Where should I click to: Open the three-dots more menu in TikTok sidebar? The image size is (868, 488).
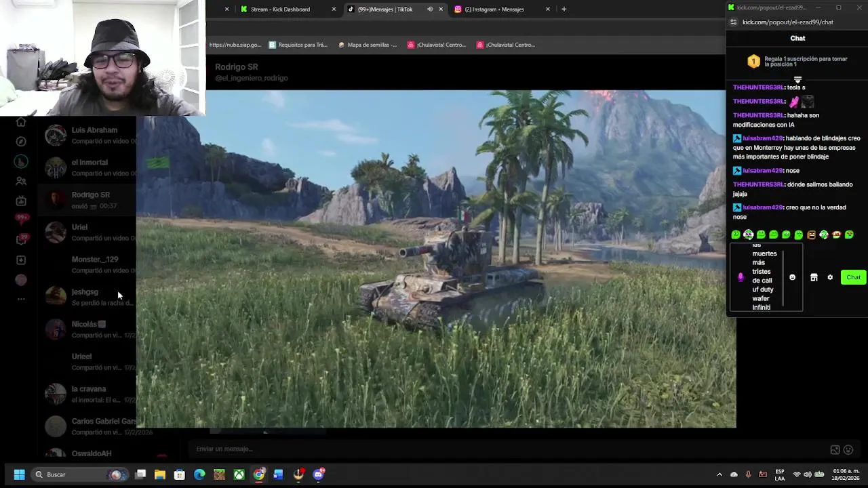coord(21,299)
